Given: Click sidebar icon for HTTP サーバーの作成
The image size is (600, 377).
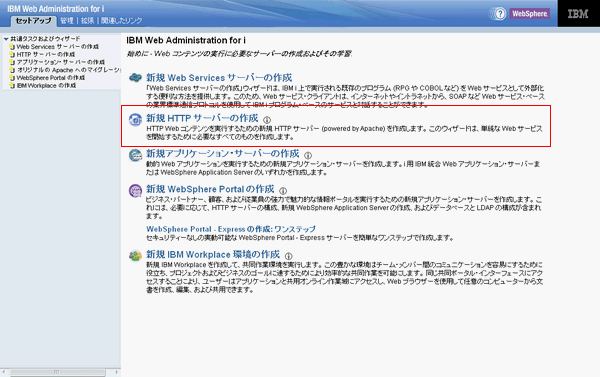Looking at the screenshot, I should click(12, 54).
